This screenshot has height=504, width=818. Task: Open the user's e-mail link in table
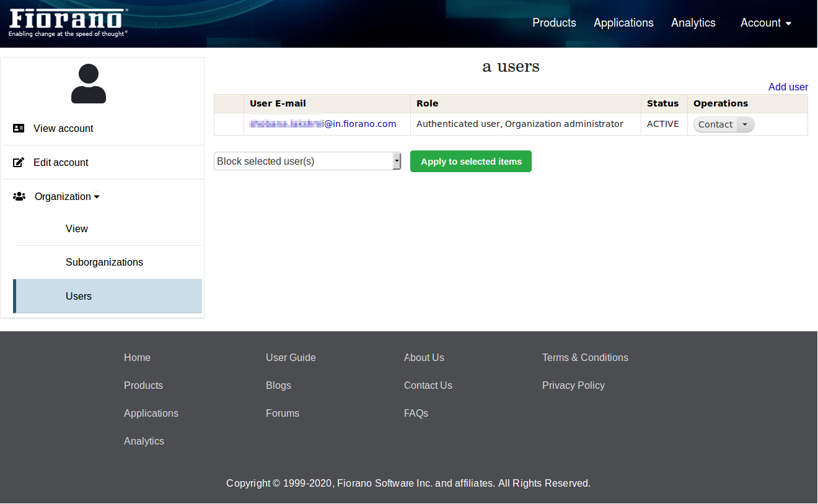tap(323, 124)
